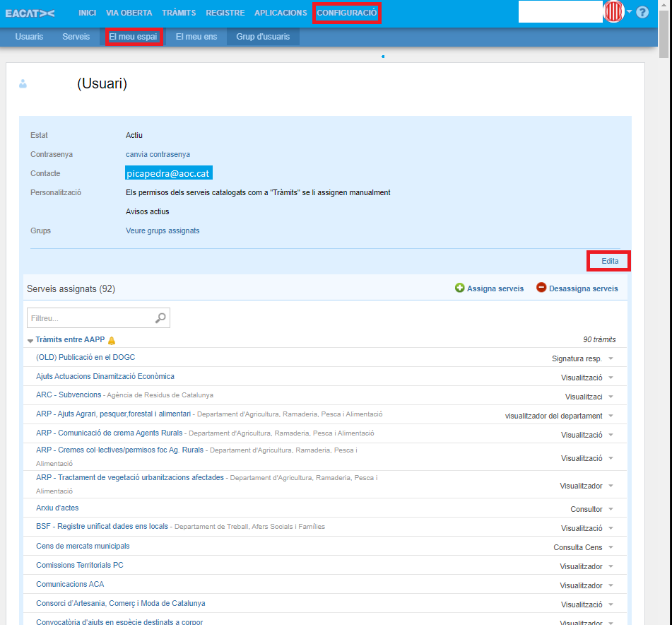This screenshot has height=625, width=672.
Task: Click the Catalan coat of arms avatar
Action: click(613, 12)
